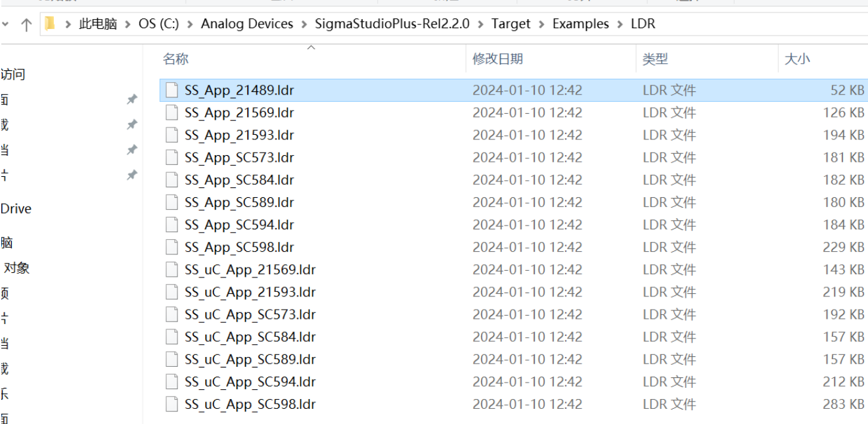Screen dimensions: 868x424
Task: Click the 52 KB size cell
Action: pos(848,90)
